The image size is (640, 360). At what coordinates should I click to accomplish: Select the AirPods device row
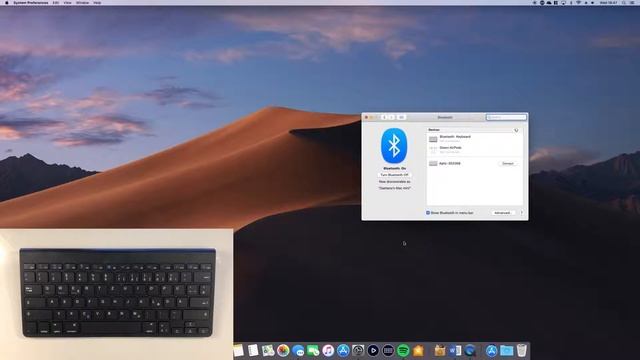(x=474, y=150)
